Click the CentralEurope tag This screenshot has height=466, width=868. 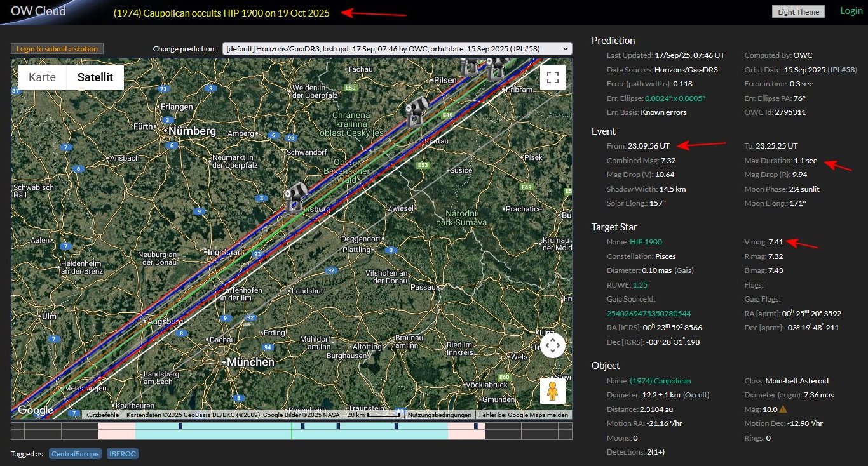(75, 454)
